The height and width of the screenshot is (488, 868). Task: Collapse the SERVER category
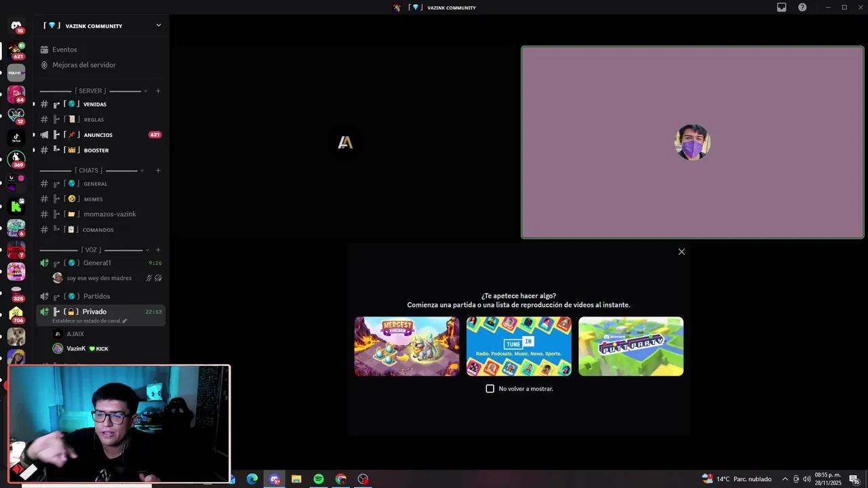[145, 91]
